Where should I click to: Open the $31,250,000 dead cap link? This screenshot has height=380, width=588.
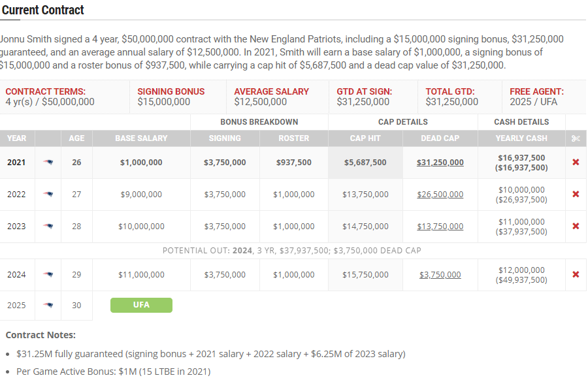click(x=440, y=163)
